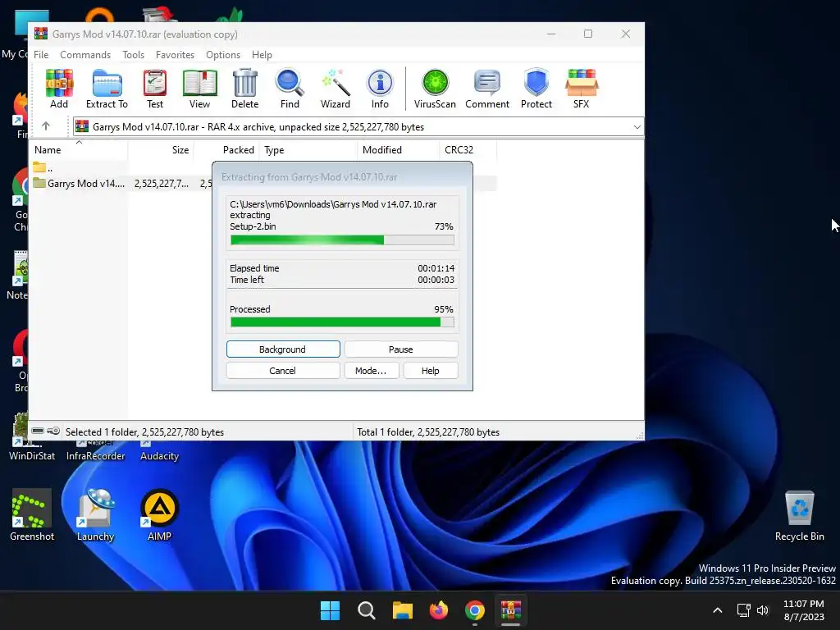Open the Recycle Bin desktop icon

(799, 516)
